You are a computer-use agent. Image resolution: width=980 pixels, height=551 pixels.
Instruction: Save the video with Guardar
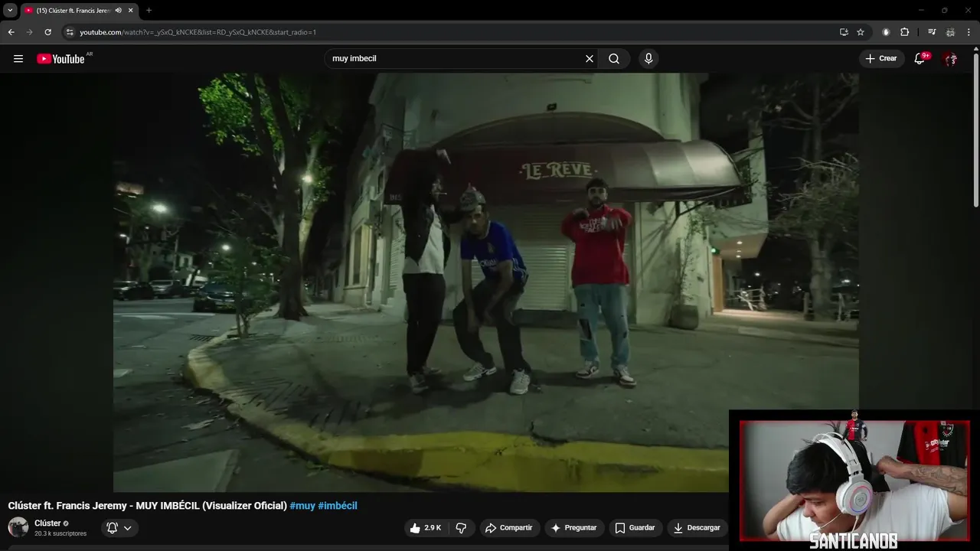coord(635,528)
